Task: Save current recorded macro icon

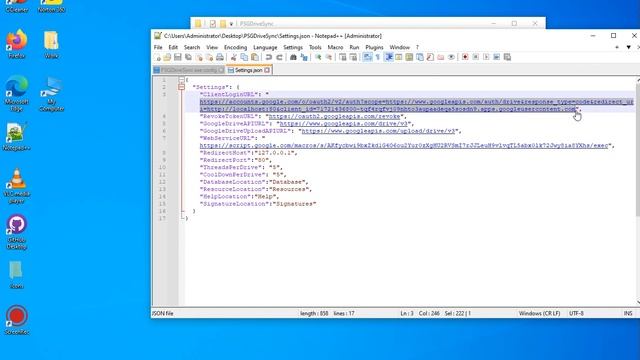Action: [x=507, y=57]
